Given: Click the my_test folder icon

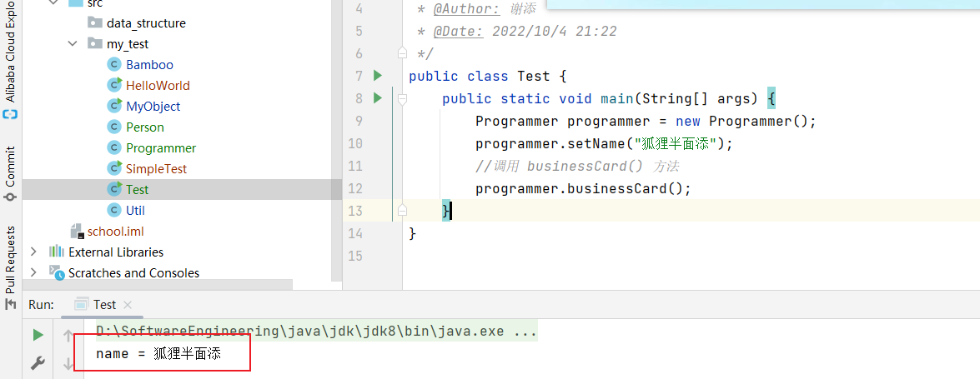Looking at the screenshot, I should coord(95,44).
